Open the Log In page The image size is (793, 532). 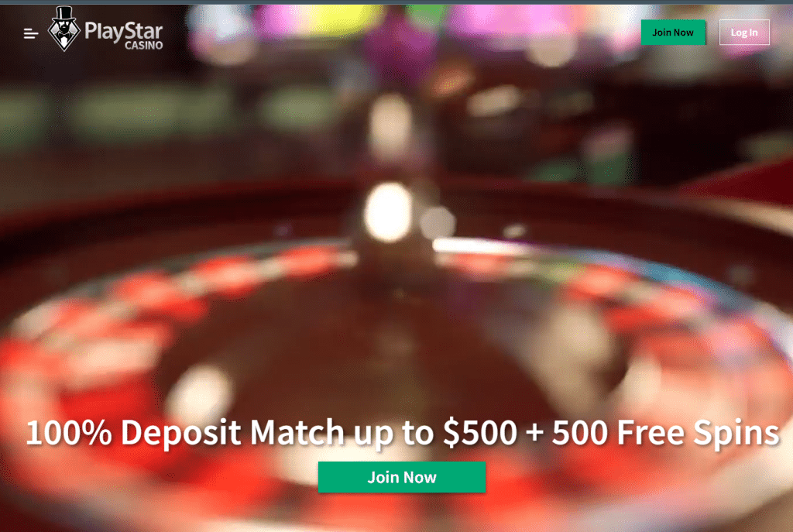[x=744, y=33]
